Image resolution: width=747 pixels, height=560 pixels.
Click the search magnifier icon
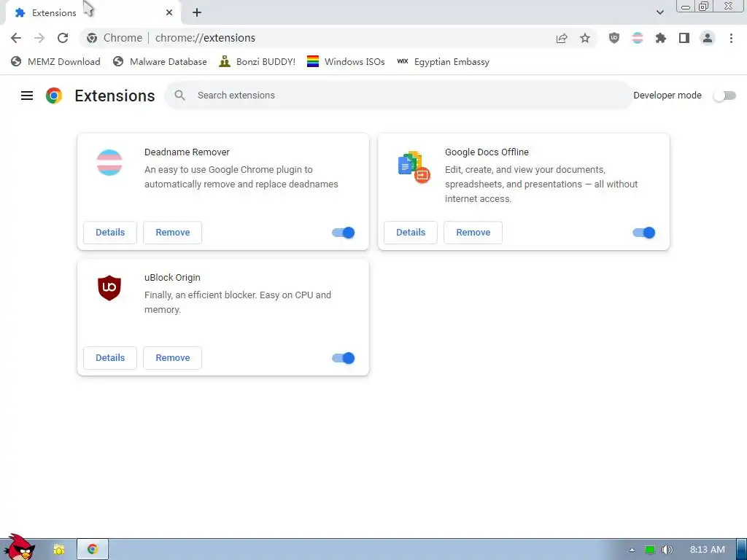(179, 96)
